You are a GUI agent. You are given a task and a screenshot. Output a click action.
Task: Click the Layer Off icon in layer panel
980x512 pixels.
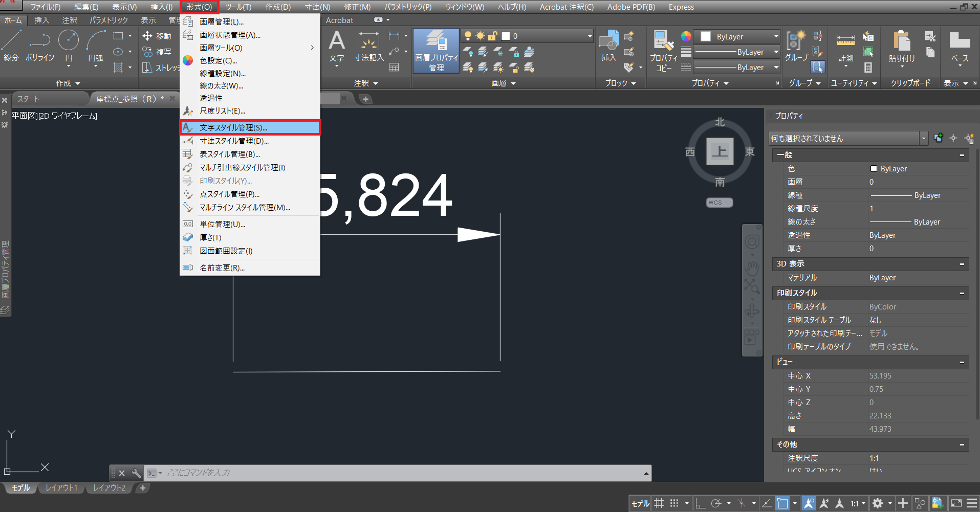468,52
